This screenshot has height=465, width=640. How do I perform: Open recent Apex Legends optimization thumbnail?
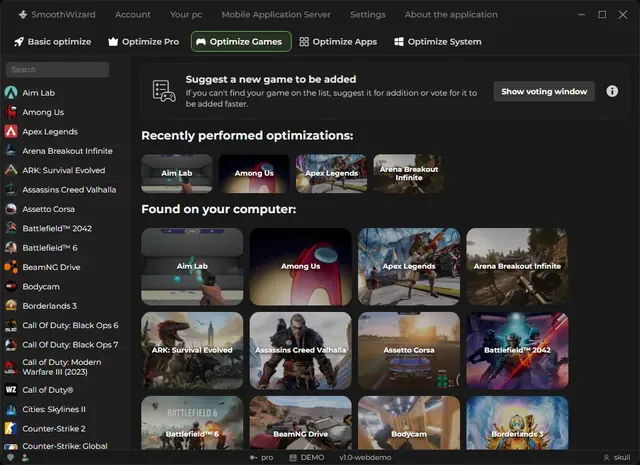pyautogui.click(x=331, y=174)
